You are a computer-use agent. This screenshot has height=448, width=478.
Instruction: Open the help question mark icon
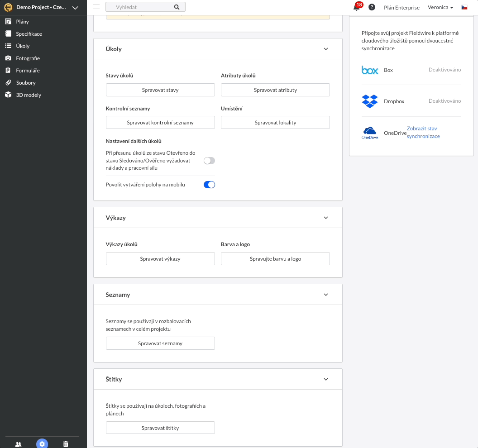click(x=372, y=7)
